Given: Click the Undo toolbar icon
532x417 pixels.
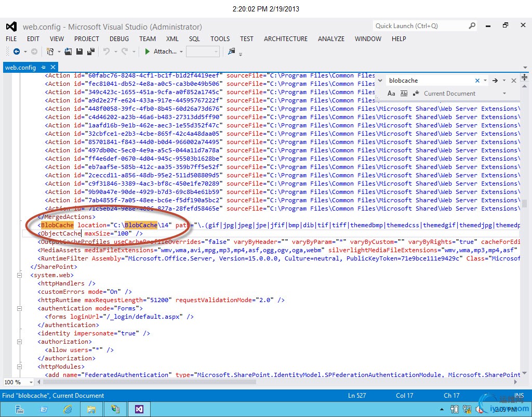Looking at the screenshot, I should pos(107,51).
